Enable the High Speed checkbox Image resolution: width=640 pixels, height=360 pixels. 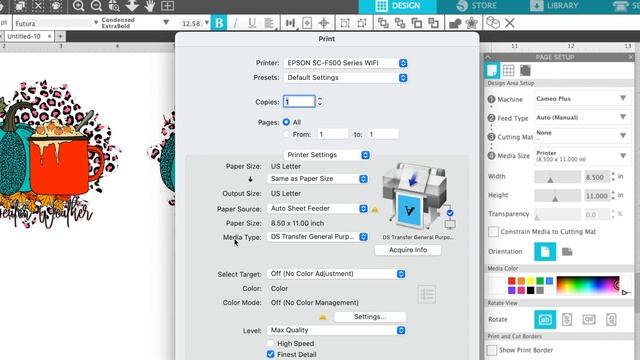pos(270,343)
